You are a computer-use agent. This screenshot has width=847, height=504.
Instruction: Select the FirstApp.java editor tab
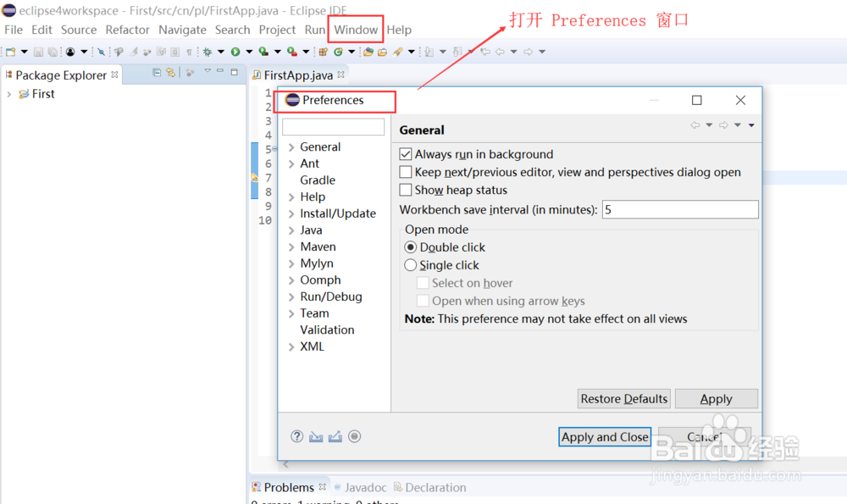(x=298, y=75)
